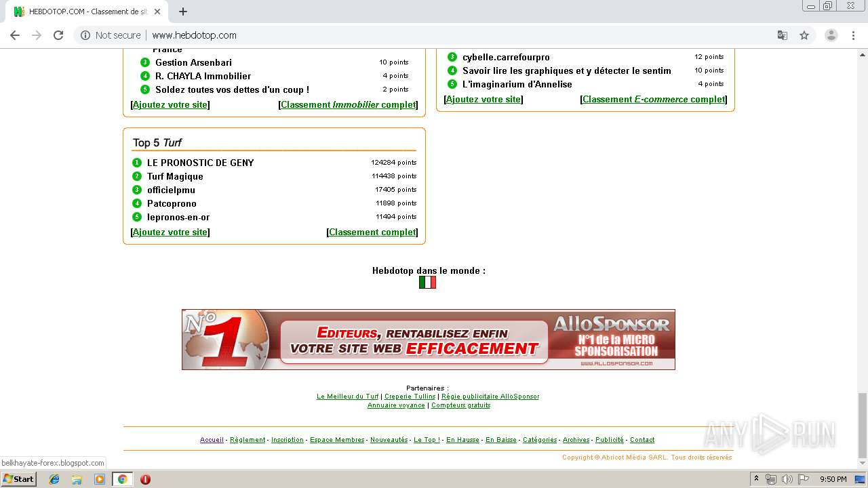868x488 pixels.
Task: Open File Explorer folder icon in taskbar
Action: 77,479
